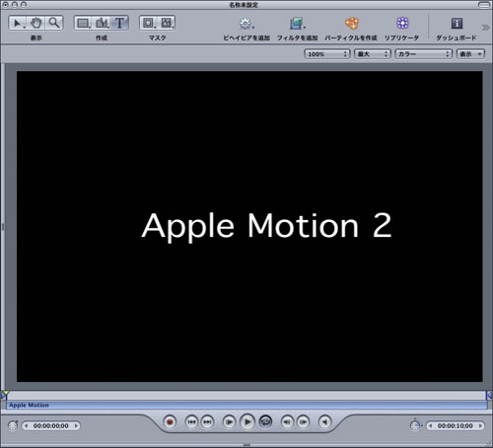Click the toolbar toggle pill button

click(x=484, y=5)
